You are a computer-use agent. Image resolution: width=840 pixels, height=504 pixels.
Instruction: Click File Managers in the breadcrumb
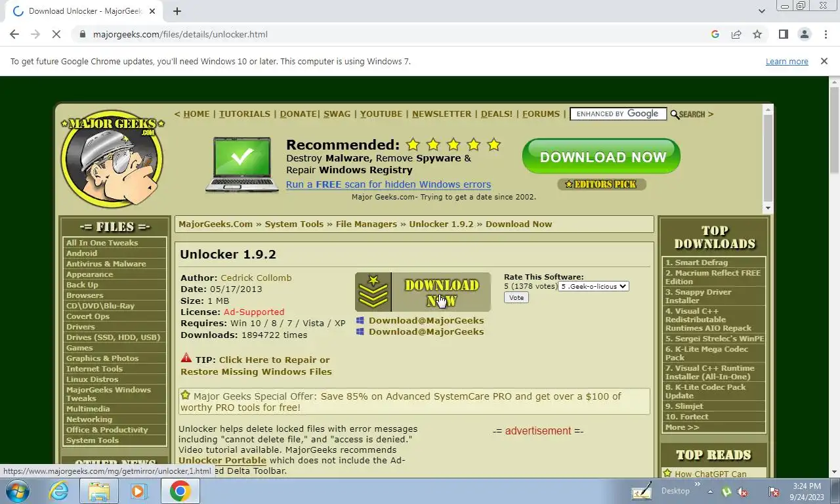click(x=366, y=224)
